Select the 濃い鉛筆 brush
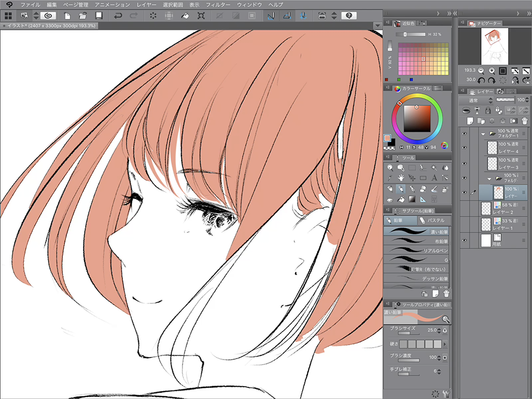 click(417, 232)
